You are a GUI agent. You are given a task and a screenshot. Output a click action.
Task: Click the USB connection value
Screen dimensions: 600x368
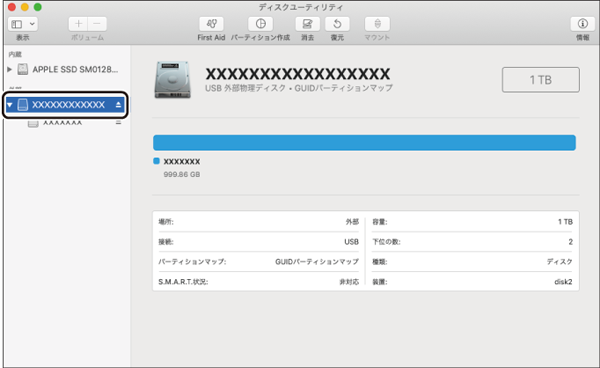pos(351,242)
